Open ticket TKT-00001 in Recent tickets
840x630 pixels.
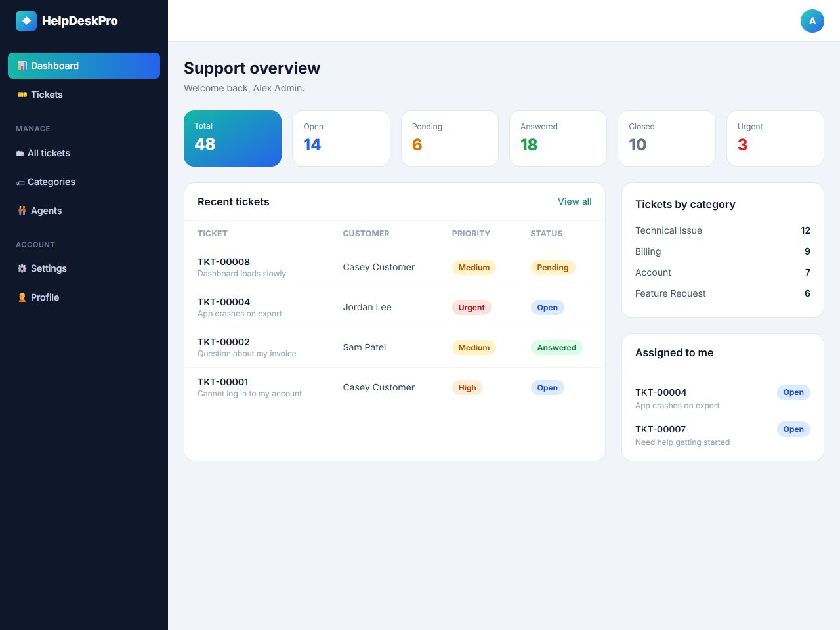coord(223,382)
